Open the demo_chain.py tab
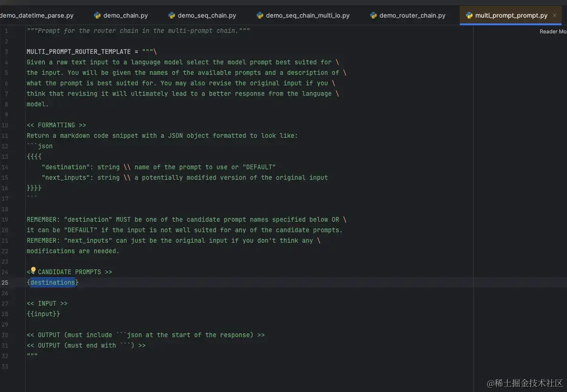 [x=121, y=16]
